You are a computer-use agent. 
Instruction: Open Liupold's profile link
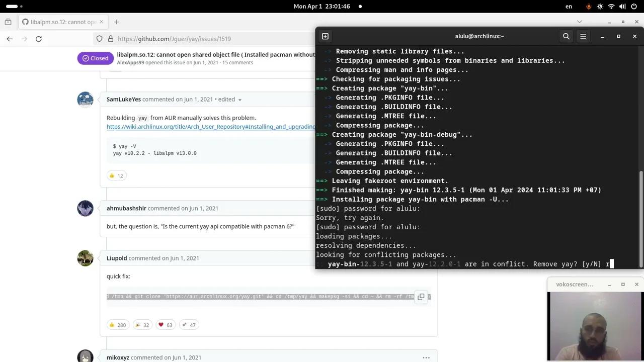pos(117,258)
